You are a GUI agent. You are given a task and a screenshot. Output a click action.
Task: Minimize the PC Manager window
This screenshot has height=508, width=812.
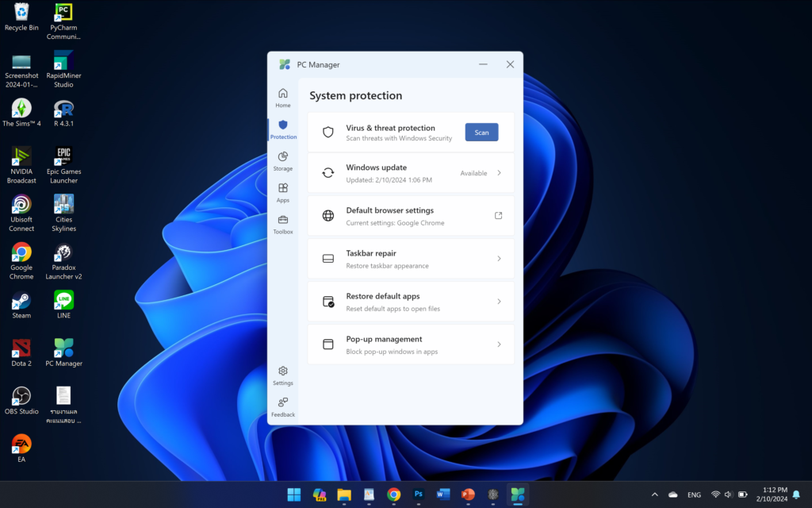[483, 64]
